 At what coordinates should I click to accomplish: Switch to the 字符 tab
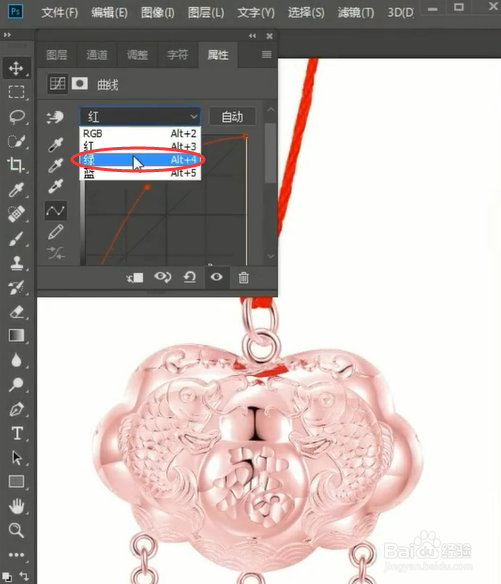pyautogui.click(x=178, y=55)
